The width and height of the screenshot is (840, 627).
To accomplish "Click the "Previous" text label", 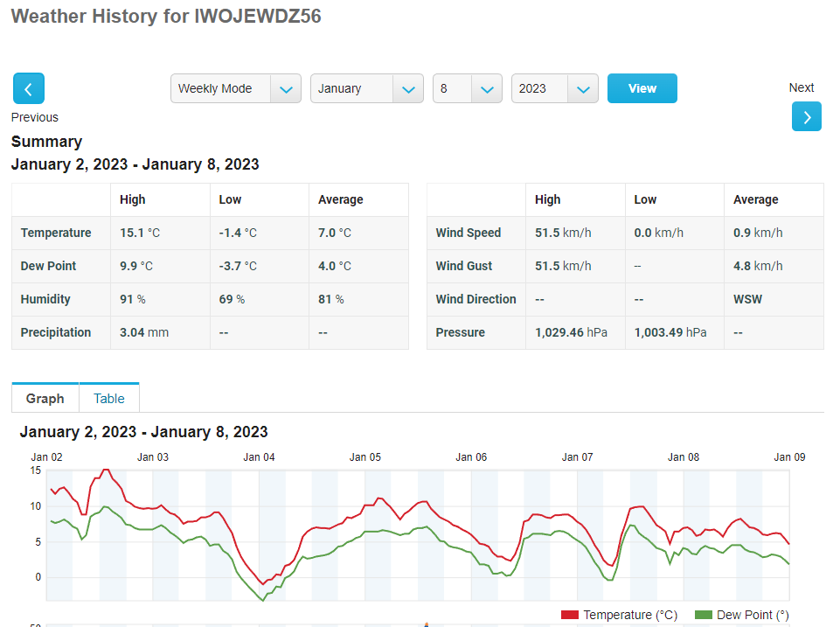I will (35, 117).
